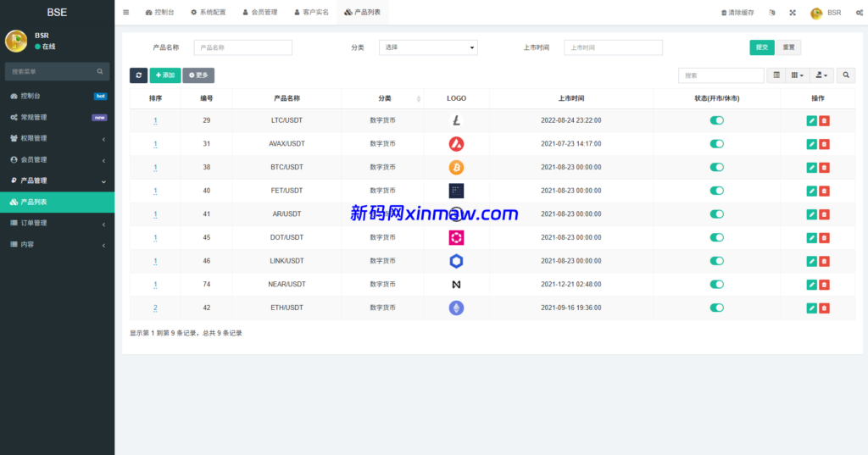Expand the 会员管理 sidebar menu
The width and height of the screenshot is (868, 455).
coord(57,159)
